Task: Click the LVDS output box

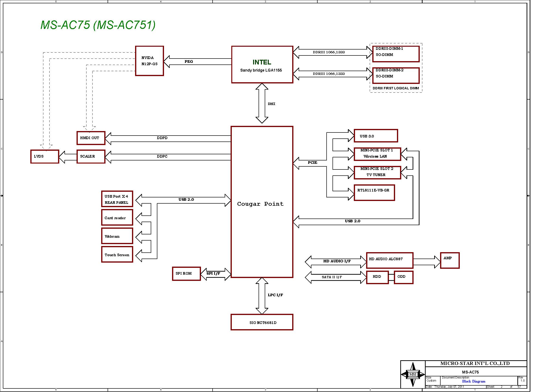Action: 45,156
